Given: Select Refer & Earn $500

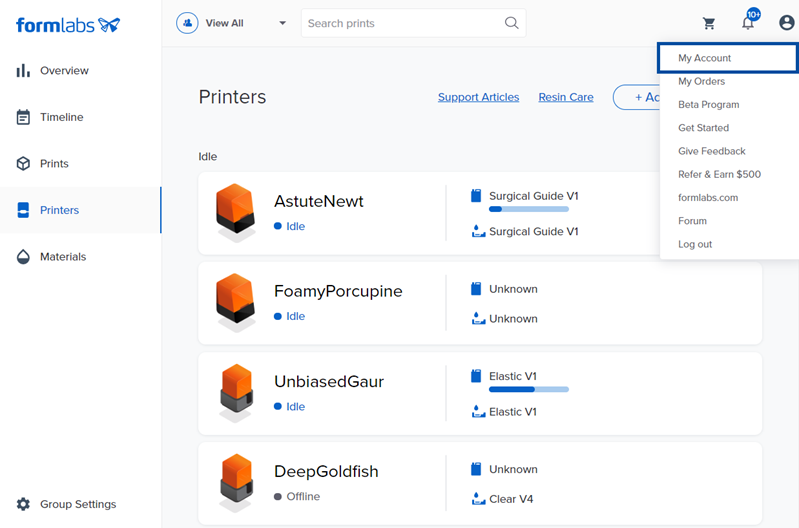Looking at the screenshot, I should point(719,174).
